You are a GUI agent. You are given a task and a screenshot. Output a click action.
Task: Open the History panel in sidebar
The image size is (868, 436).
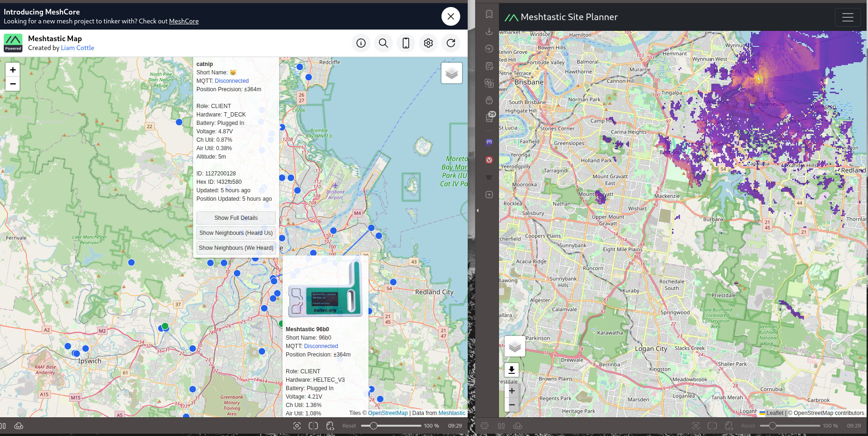coord(489,49)
